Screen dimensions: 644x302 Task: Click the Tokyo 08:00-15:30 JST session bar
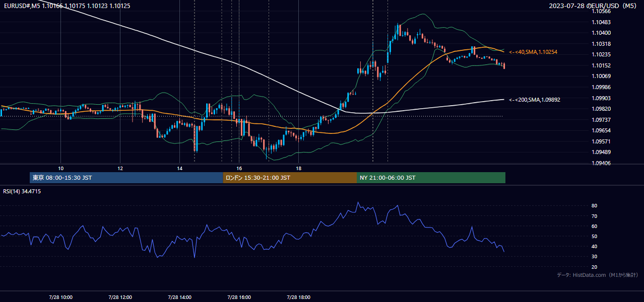pos(126,178)
